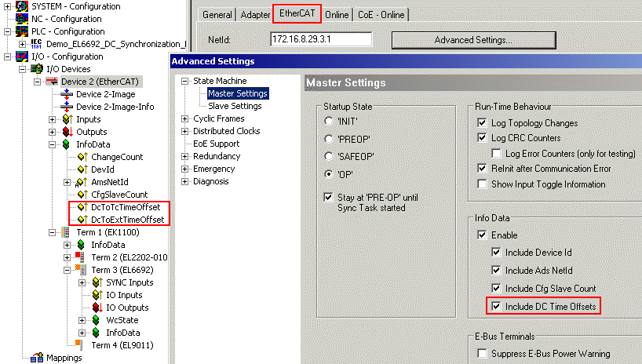Click the IO Outputs red arrow icon

97,308
